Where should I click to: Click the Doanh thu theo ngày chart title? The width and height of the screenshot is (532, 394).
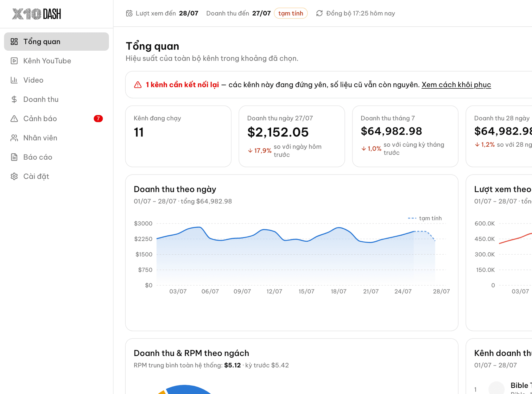[x=175, y=189]
